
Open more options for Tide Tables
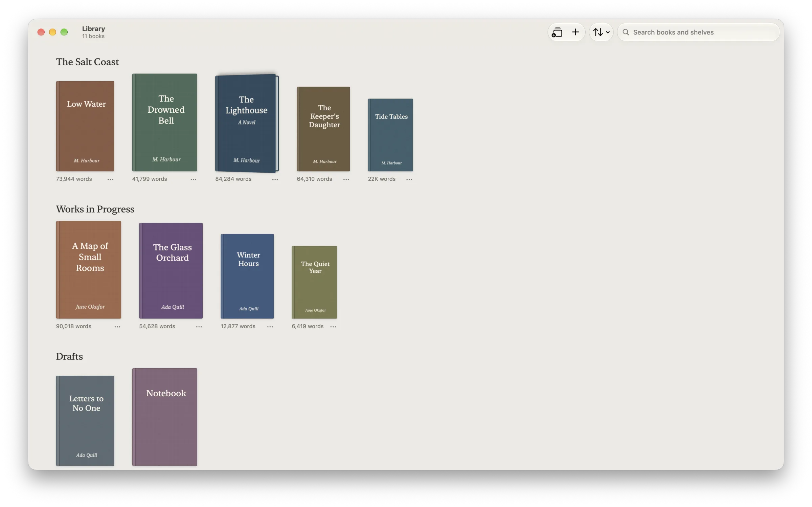click(x=409, y=179)
